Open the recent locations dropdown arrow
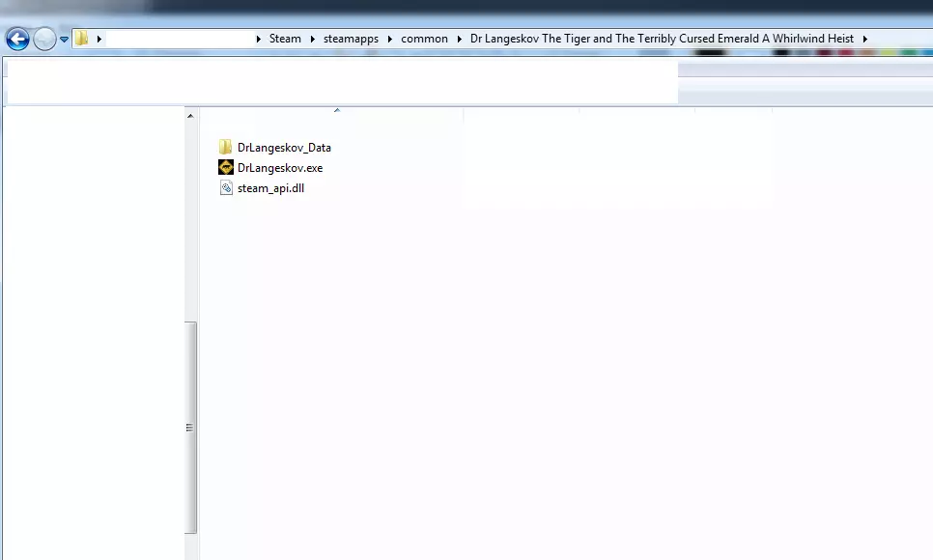 click(64, 40)
